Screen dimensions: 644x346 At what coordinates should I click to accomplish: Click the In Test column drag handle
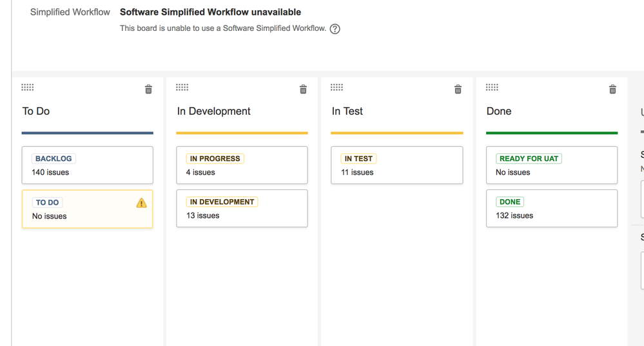tap(337, 88)
